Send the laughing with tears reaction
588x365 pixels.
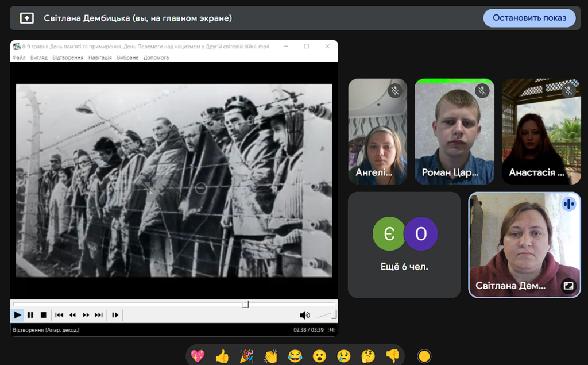pos(295,356)
